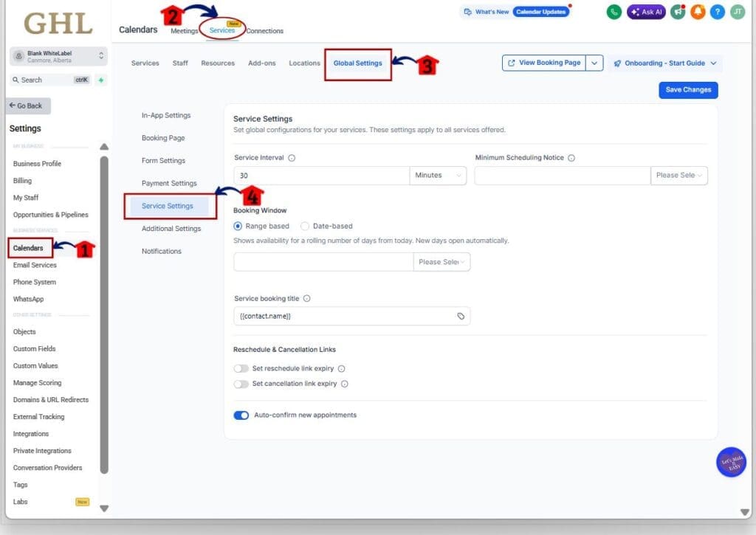This screenshot has height=535, width=756.
Task: Open the View Booking Page dropdown arrow
Action: [x=594, y=63]
